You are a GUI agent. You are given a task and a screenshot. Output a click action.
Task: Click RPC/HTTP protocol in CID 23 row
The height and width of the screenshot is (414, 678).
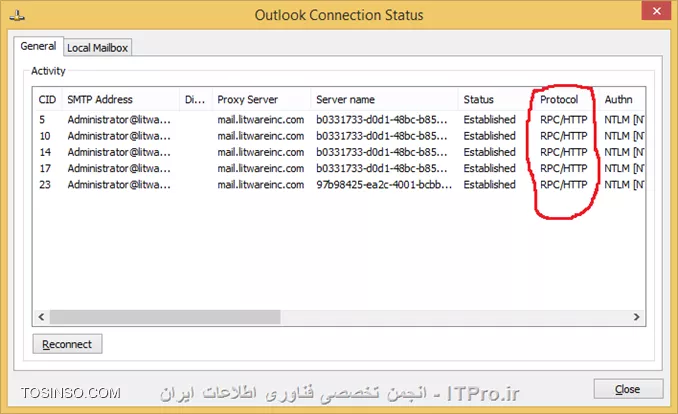click(564, 185)
